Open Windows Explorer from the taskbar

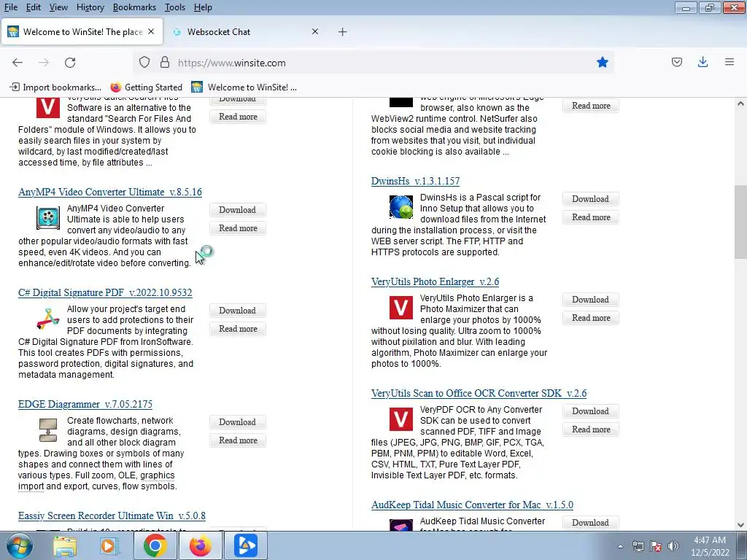[x=65, y=545]
